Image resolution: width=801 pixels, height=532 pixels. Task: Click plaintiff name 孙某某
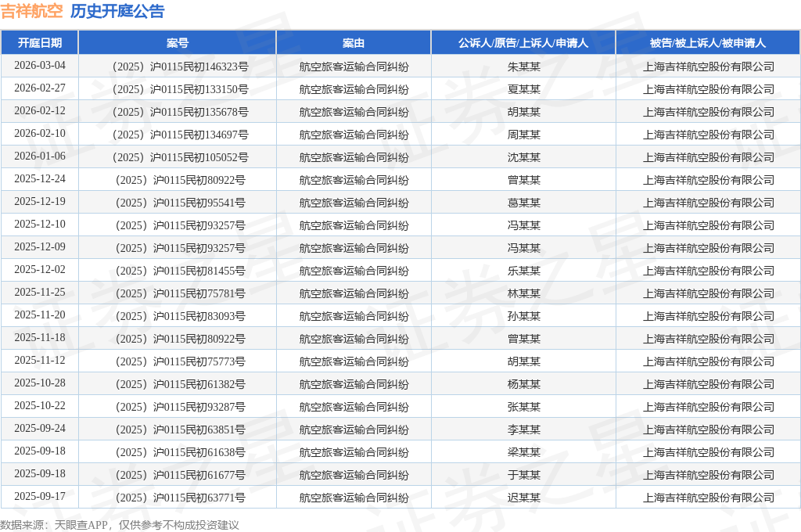coord(523,316)
